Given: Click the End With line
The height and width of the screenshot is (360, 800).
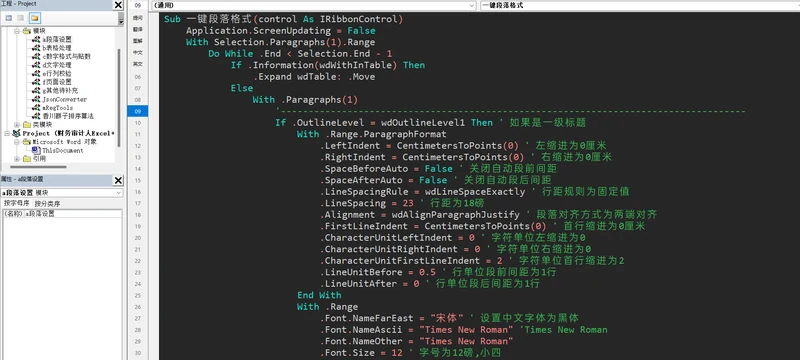Looking at the screenshot, I should point(319,295).
